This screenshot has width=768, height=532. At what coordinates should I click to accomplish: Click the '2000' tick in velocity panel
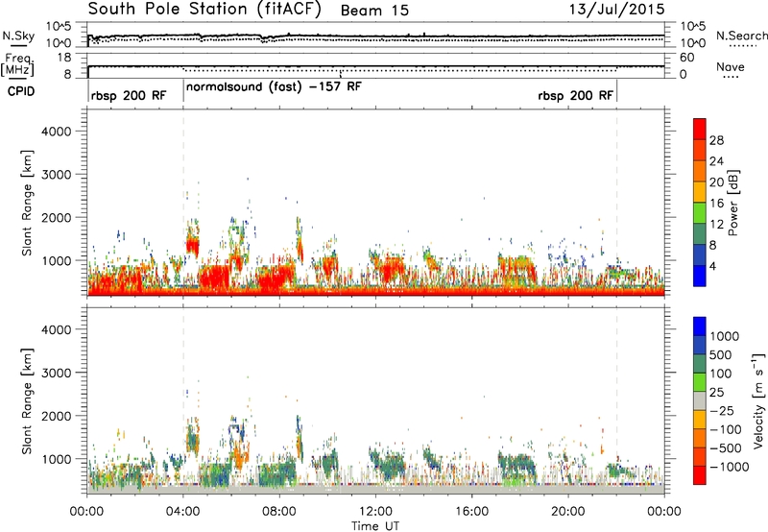pos(56,416)
